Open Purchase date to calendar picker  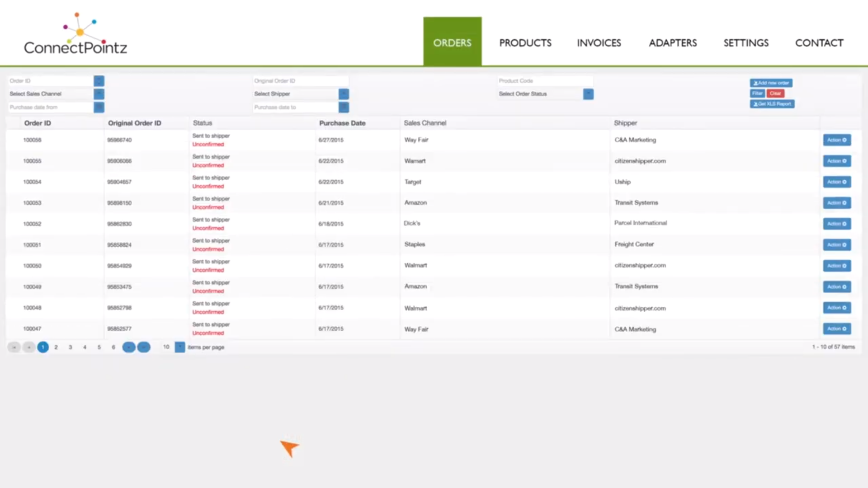tap(344, 107)
